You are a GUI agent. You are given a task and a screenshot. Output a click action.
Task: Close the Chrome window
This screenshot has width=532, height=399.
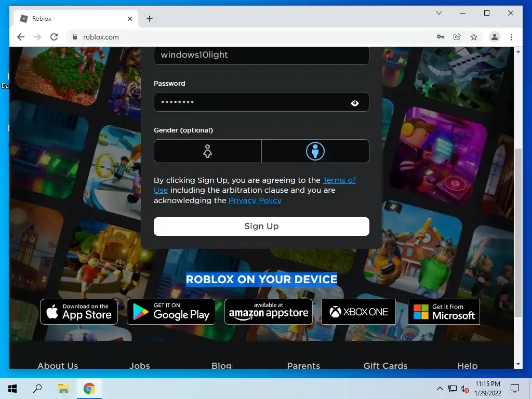510,13
